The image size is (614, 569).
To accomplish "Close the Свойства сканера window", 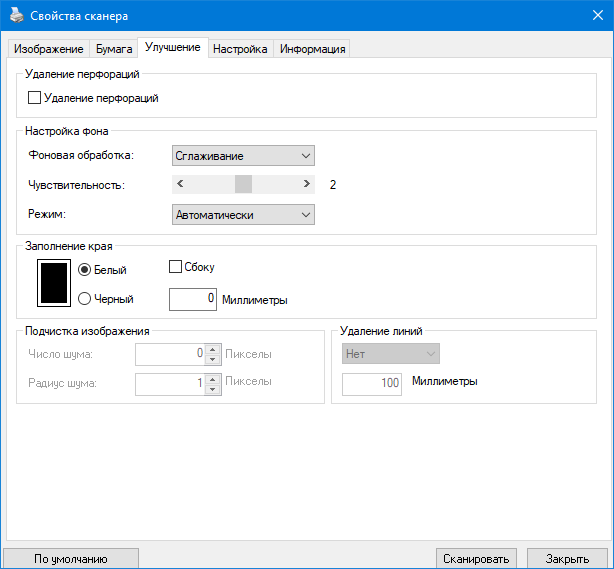I will pos(598,16).
